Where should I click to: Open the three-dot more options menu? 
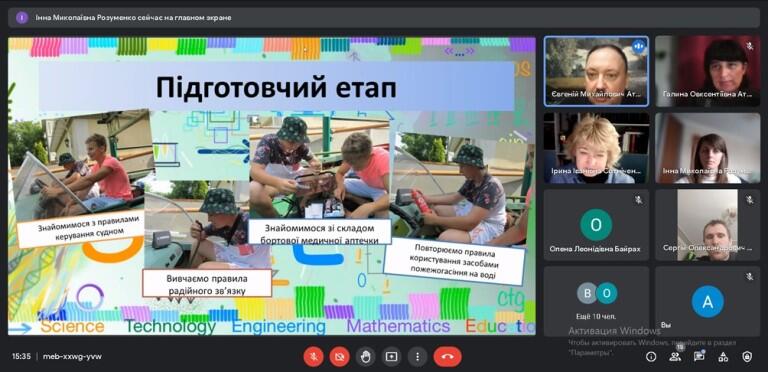pyautogui.click(x=417, y=356)
